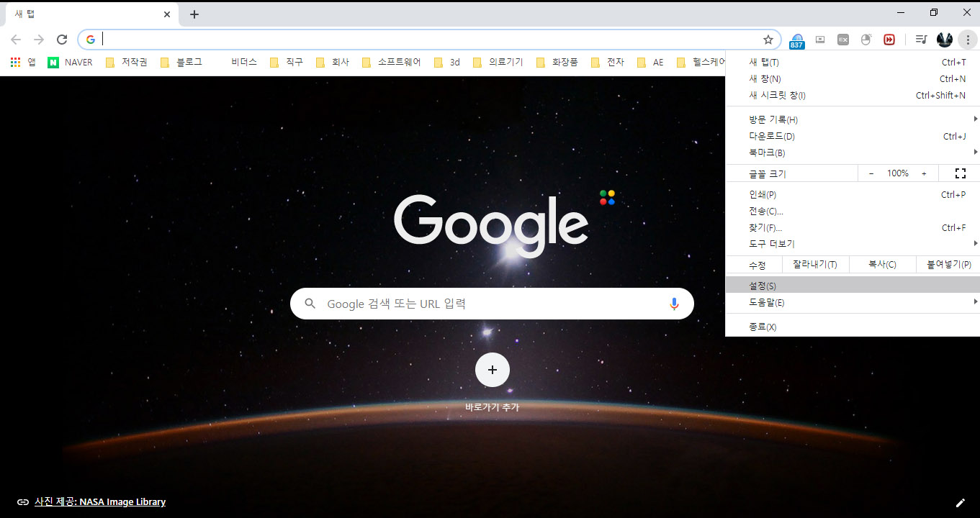Expand the 도움말(E) submenu
Screen dimensions: 980x518
tap(853, 303)
